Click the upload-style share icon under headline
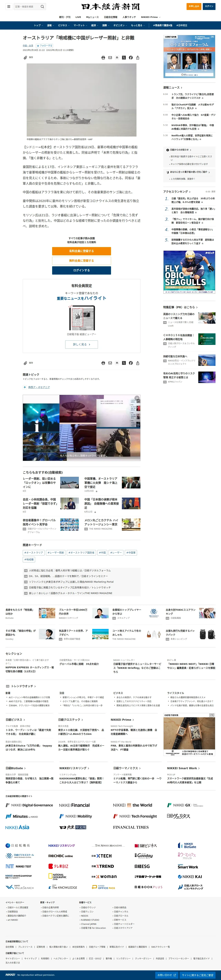The width and height of the screenshot is (221, 980). click(138, 58)
